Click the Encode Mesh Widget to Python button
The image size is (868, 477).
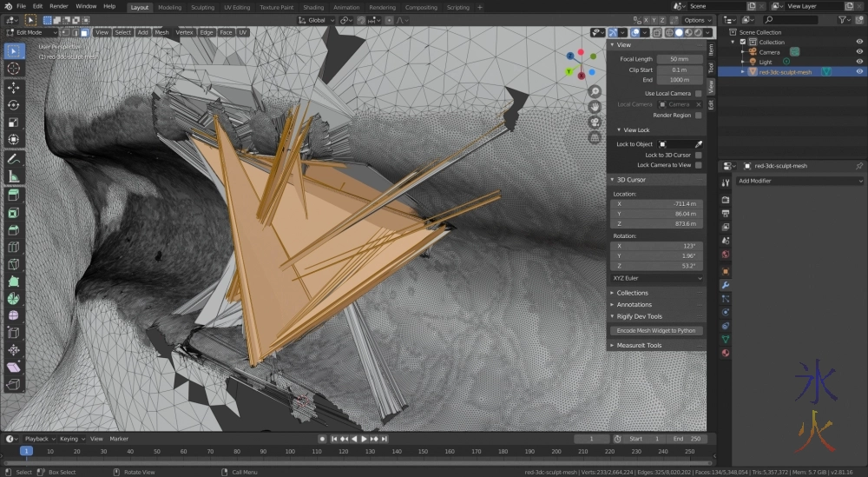[655, 331]
